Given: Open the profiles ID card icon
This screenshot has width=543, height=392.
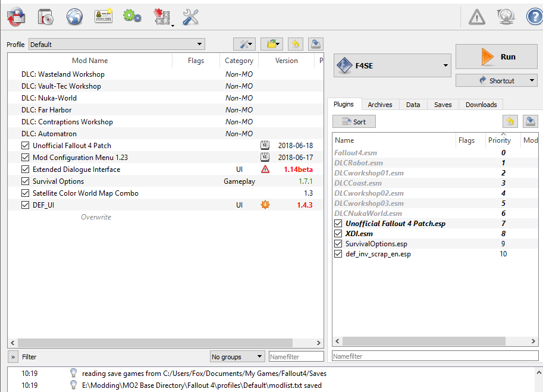Looking at the screenshot, I should point(103,16).
